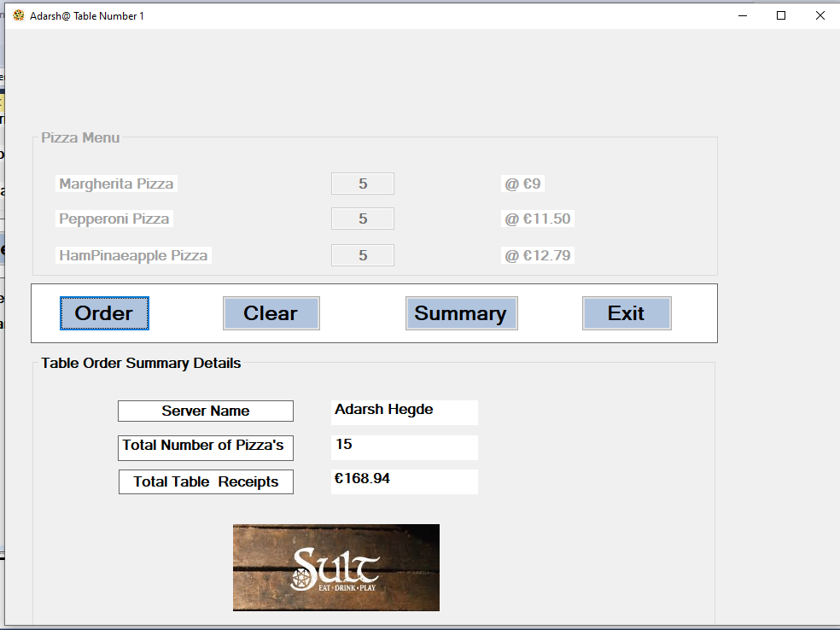
Task: Click the Server Name label box
Action: (x=205, y=410)
